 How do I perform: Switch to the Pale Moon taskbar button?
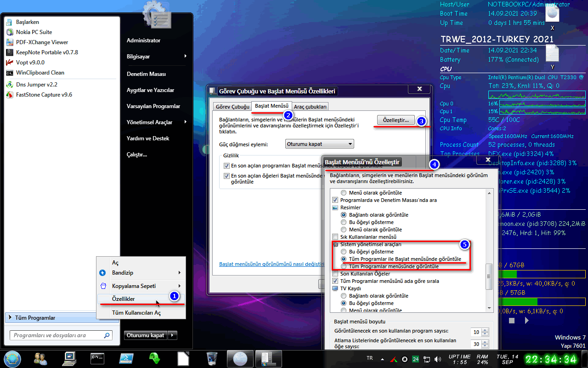[241, 358]
